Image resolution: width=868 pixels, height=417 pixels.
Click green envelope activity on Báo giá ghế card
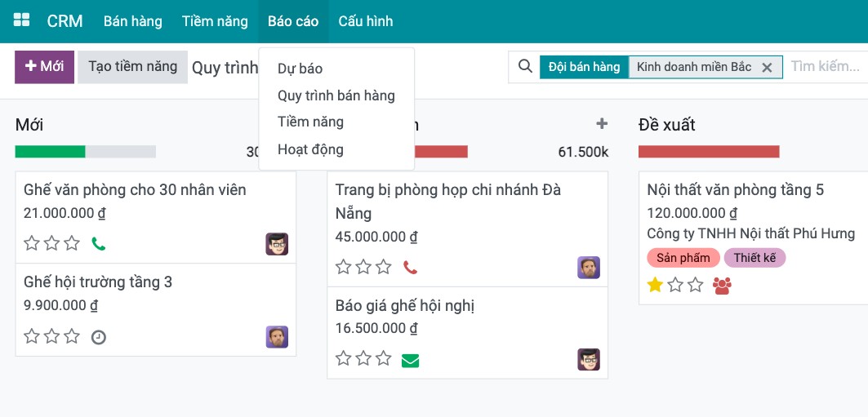coord(410,361)
